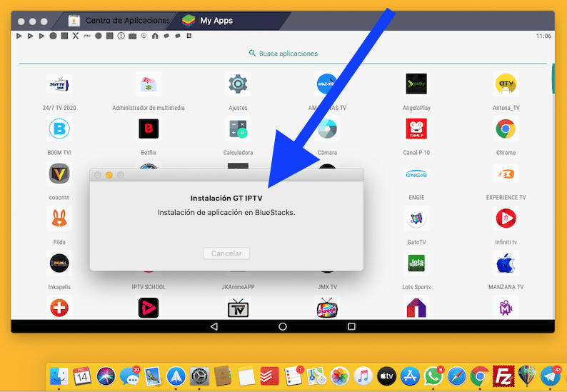Open Messages in the Dock
The width and height of the screenshot is (567, 392).
click(129, 376)
